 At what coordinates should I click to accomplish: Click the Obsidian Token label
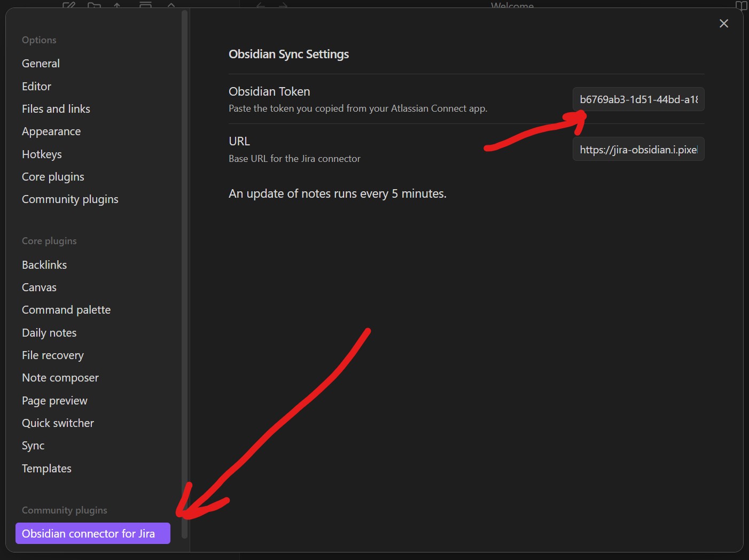click(269, 92)
